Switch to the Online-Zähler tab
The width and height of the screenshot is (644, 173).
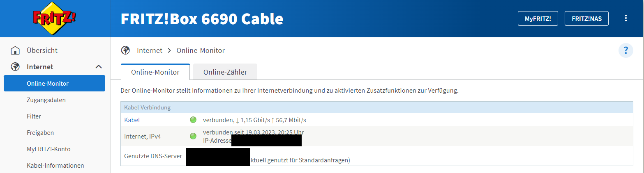coord(225,72)
